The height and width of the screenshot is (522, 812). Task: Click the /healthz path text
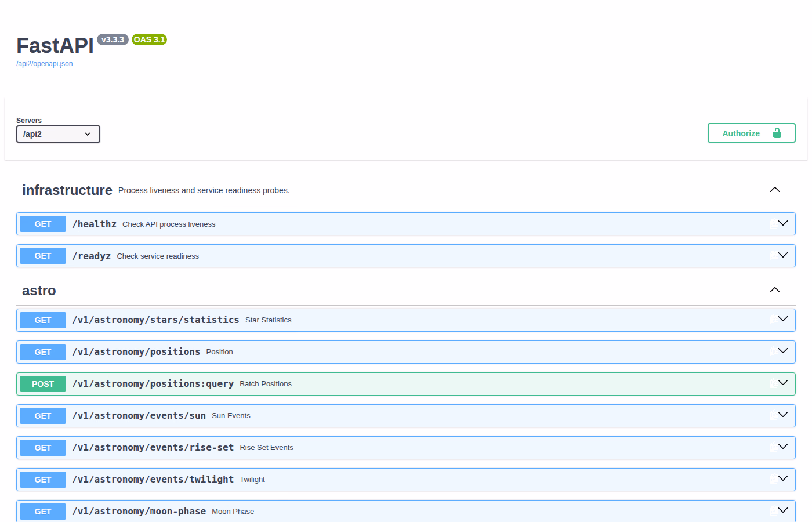[x=95, y=224]
